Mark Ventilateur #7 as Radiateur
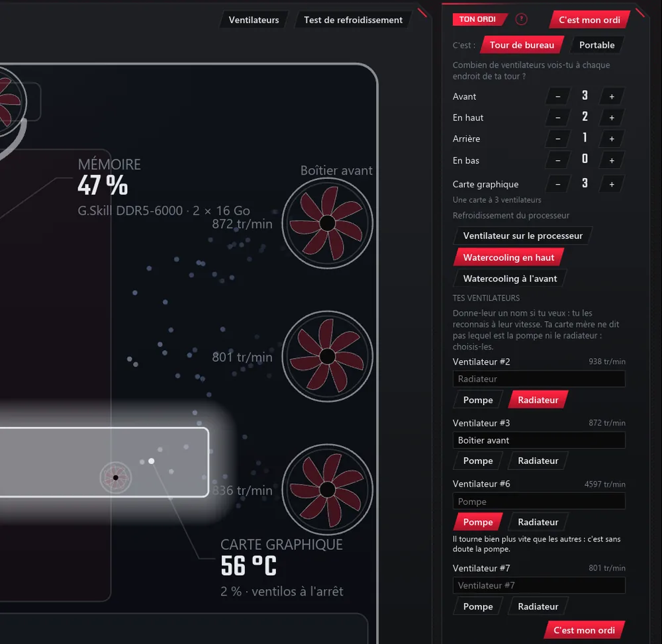This screenshot has height=644, width=662. tap(538, 606)
